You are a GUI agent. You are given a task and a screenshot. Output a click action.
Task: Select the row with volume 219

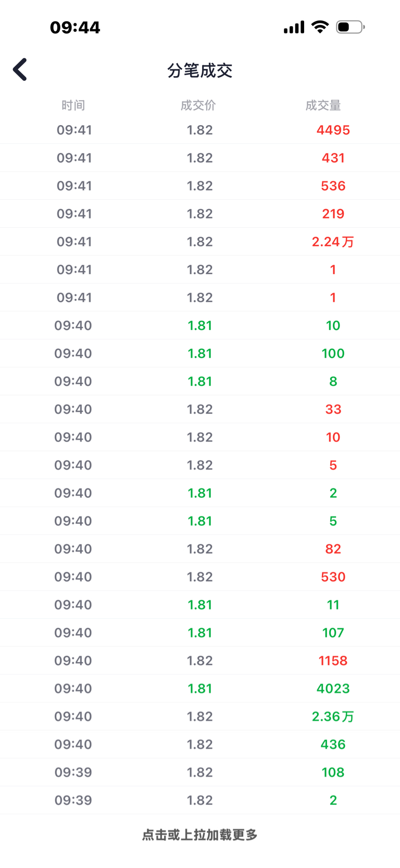point(200,214)
